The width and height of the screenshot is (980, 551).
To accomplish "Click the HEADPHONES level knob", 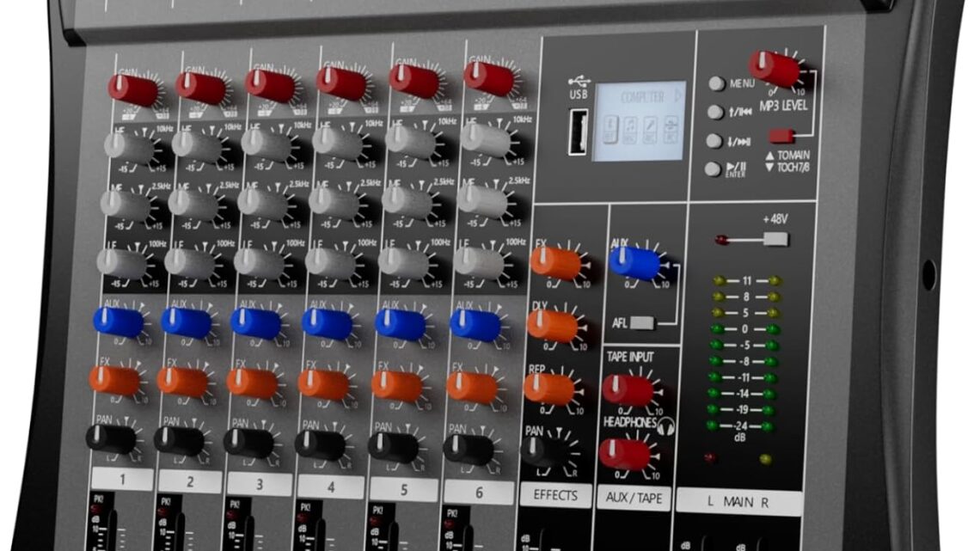I will (x=624, y=454).
